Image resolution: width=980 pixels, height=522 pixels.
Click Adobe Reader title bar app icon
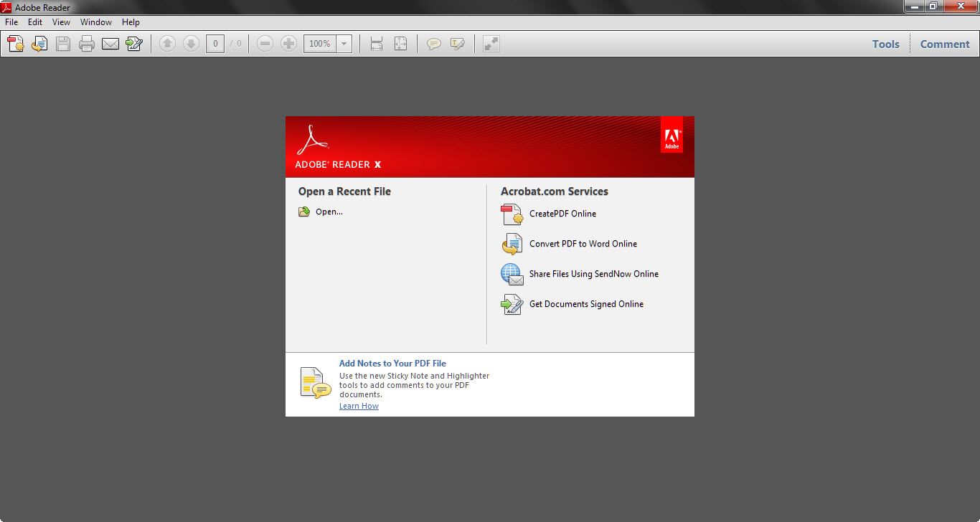click(6, 7)
